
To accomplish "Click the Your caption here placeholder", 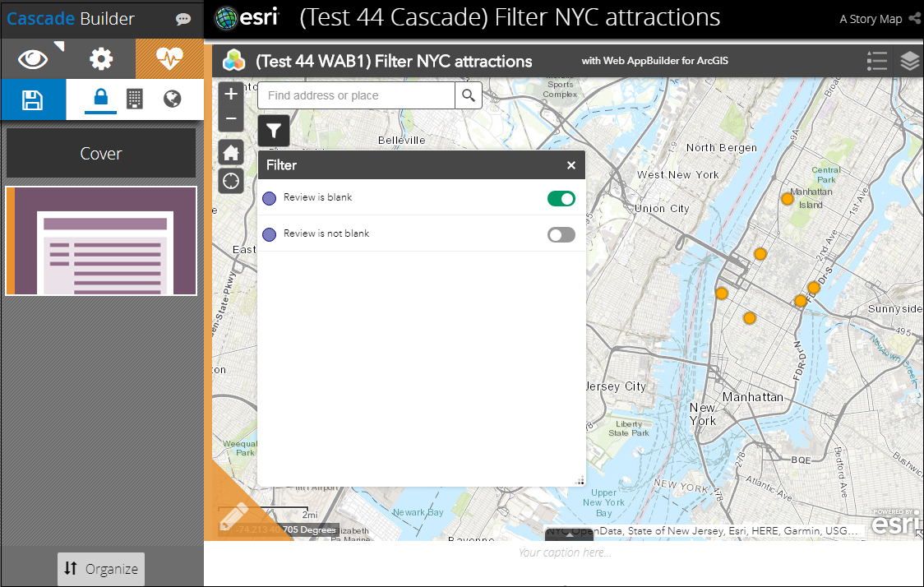I will click(x=565, y=552).
